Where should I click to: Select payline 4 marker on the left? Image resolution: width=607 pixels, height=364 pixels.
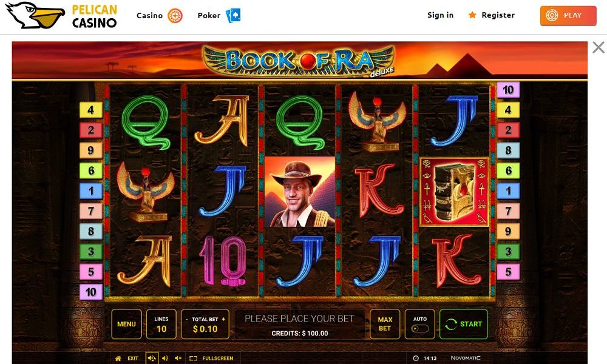90,110
